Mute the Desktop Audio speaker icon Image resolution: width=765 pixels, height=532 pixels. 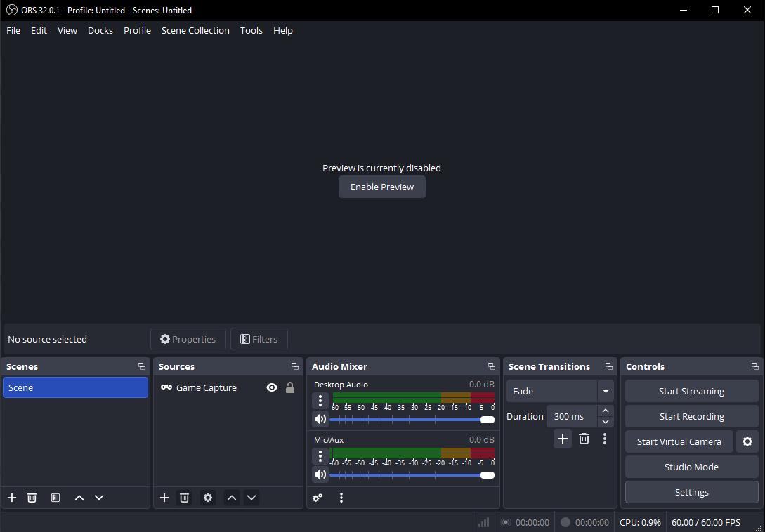320,419
